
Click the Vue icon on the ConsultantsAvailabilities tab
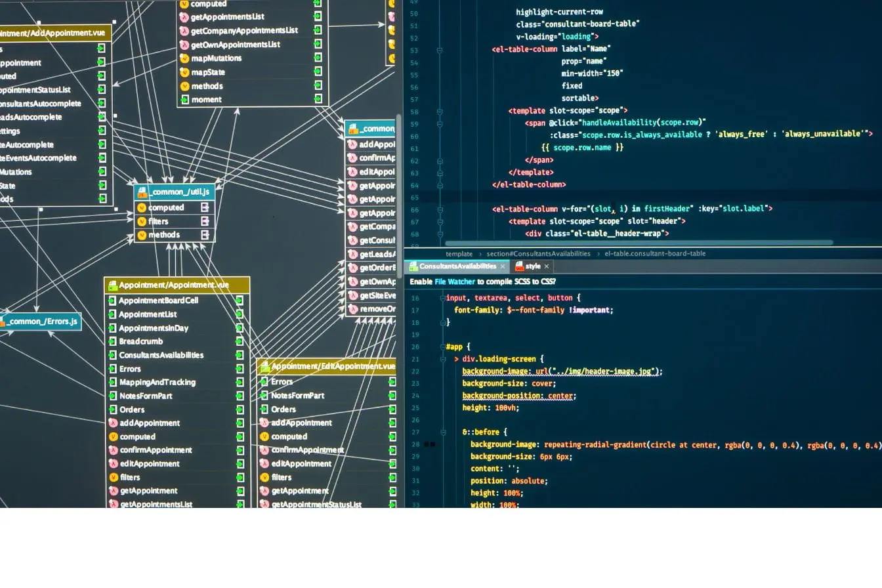pyautogui.click(x=413, y=266)
